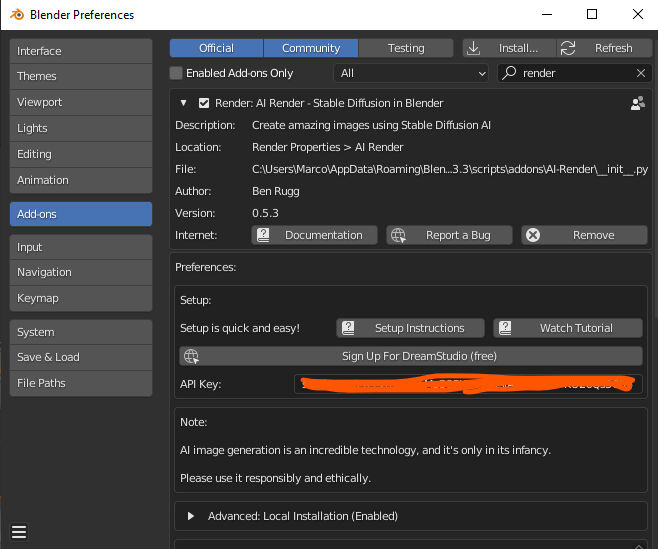Maximize the Blender Preferences window
Viewport: 658px width, 549px height.
click(x=592, y=14)
